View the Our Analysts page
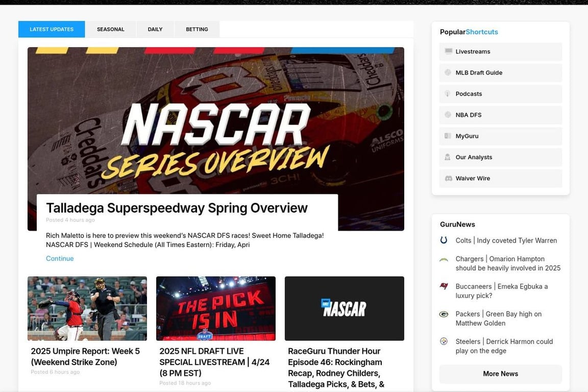This screenshot has height=392, width=588. (501, 157)
